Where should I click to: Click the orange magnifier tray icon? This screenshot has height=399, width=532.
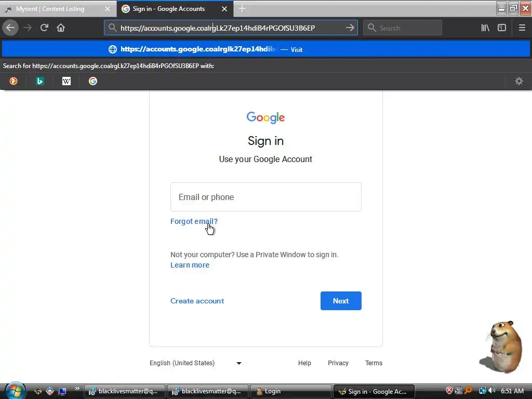click(469, 391)
